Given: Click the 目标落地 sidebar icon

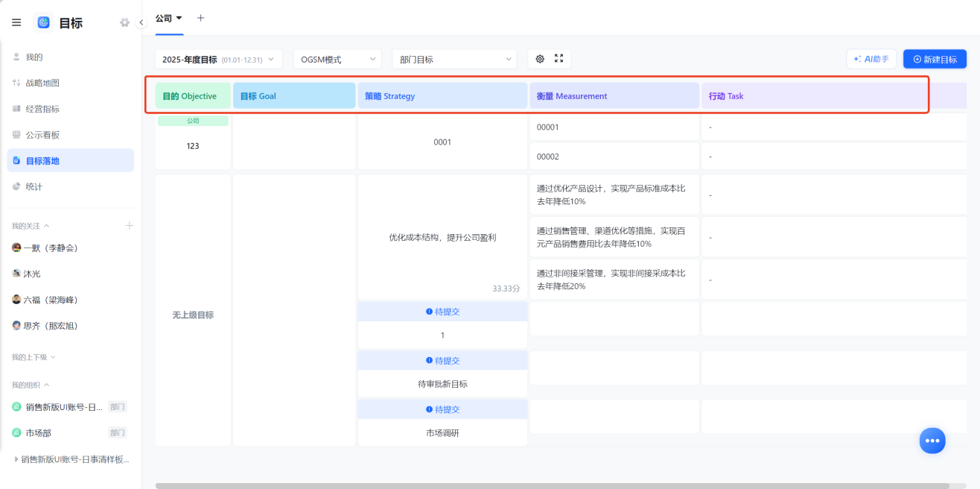Looking at the screenshot, I should point(16,160).
